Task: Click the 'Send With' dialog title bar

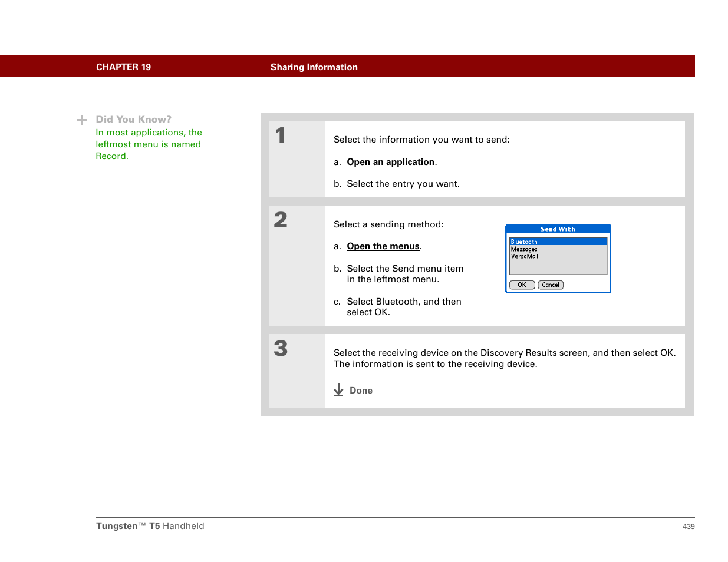Action: tap(558, 229)
